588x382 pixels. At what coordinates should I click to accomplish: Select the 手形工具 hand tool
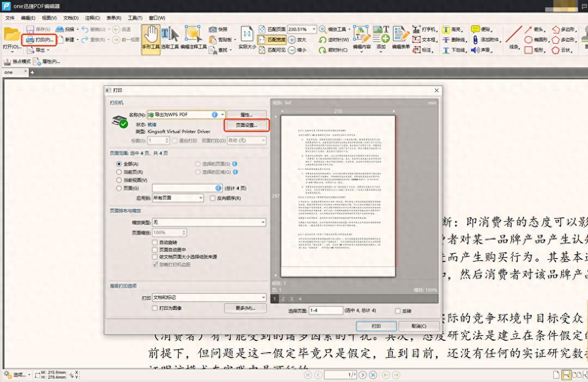(x=150, y=39)
